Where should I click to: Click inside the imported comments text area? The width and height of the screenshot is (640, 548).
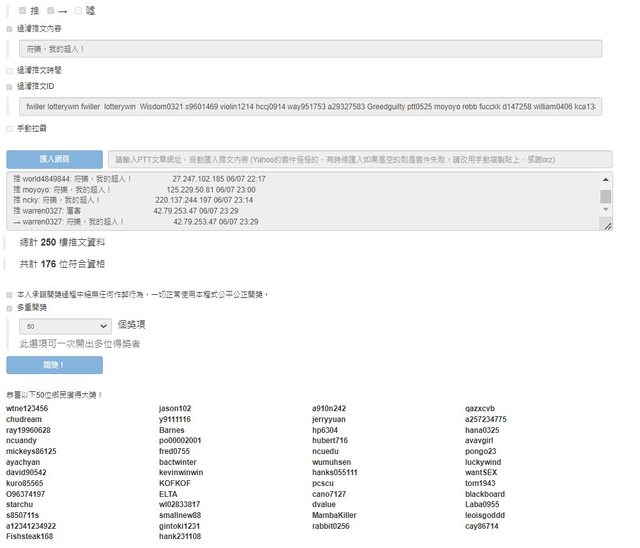click(x=300, y=201)
